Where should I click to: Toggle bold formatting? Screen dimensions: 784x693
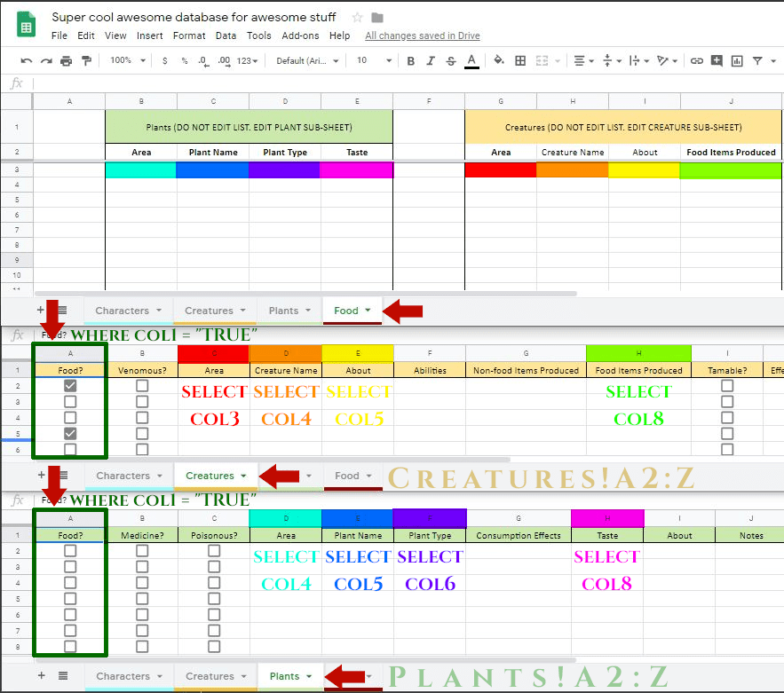[410, 61]
